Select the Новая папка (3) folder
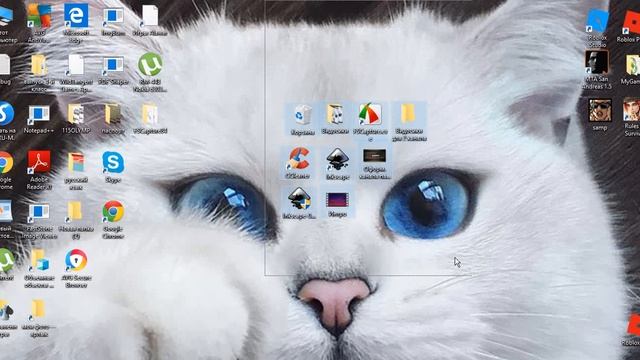 click(x=76, y=220)
